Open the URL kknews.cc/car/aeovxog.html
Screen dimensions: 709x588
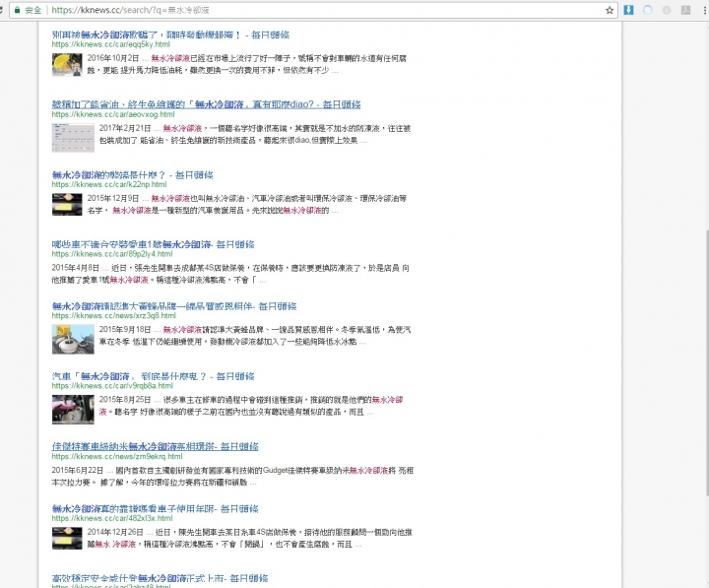pos(113,114)
